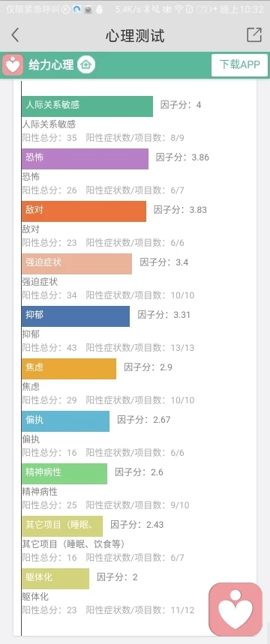Image resolution: width=270 pixels, height=644 pixels.
Task: Click the 下载APP button
Action: [239, 65]
